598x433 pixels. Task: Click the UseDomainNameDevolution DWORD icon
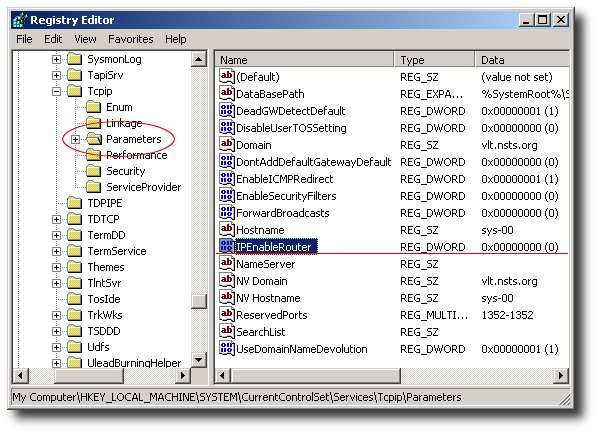(227, 349)
